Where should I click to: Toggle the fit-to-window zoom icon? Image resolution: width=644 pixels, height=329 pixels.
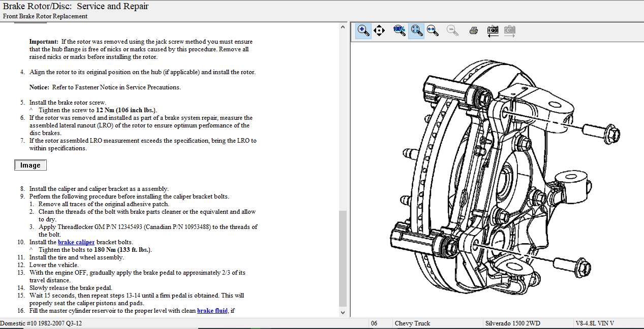[x=416, y=30]
